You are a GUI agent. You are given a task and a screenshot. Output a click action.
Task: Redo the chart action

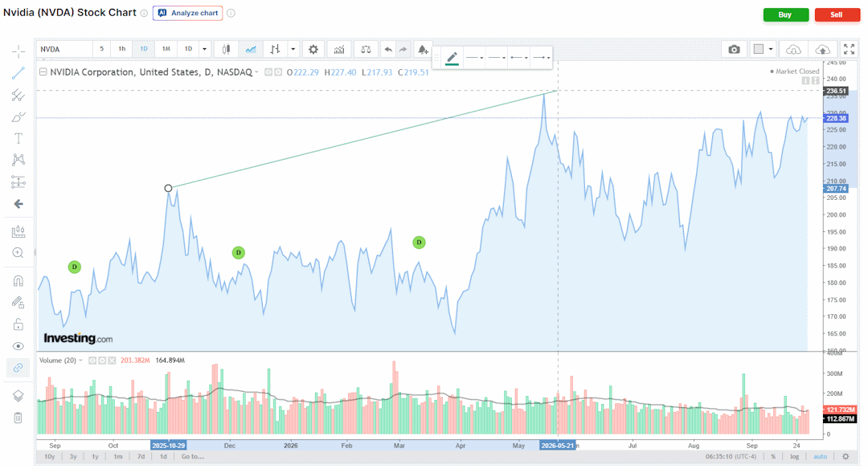(x=403, y=49)
